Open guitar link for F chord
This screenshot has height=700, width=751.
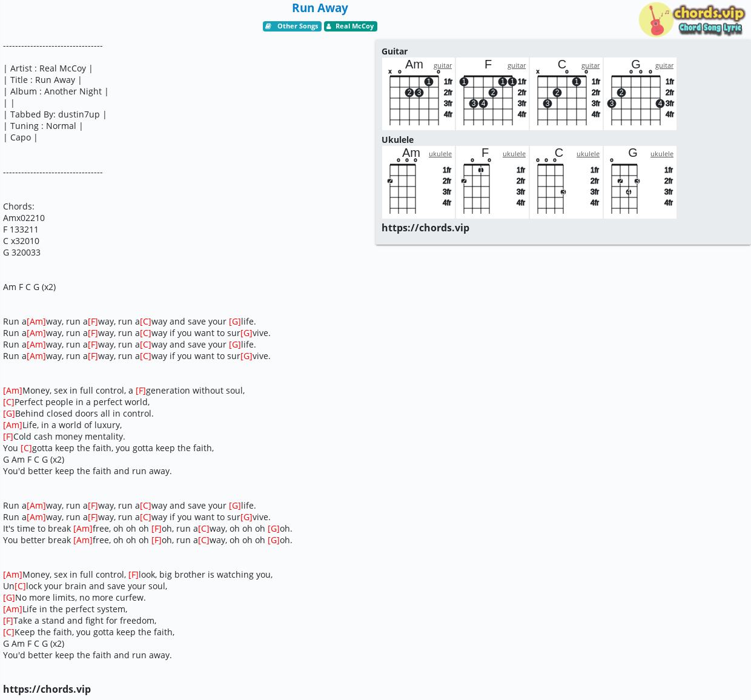point(517,65)
